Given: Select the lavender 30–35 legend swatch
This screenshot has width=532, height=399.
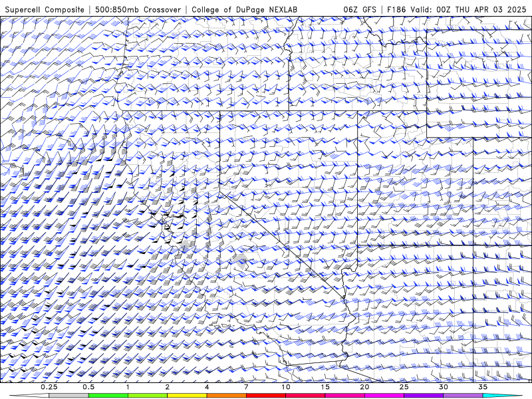Looking at the screenshot, I should coord(463,396).
